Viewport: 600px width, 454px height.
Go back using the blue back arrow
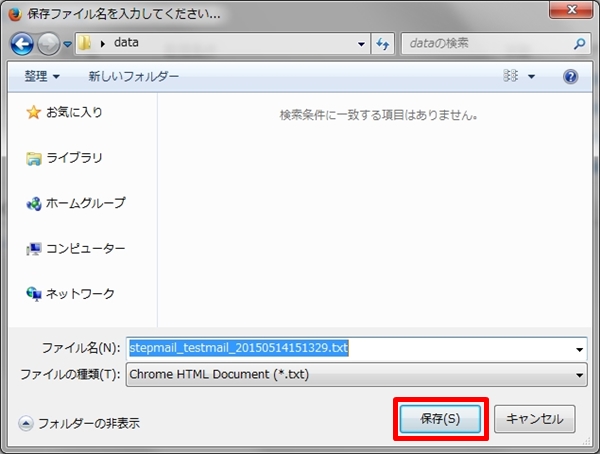[x=22, y=44]
